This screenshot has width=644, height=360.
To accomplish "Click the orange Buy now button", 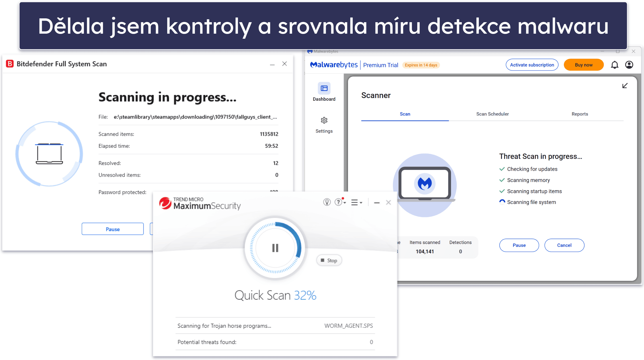I will pyautogui.click(x=584, y=65).
